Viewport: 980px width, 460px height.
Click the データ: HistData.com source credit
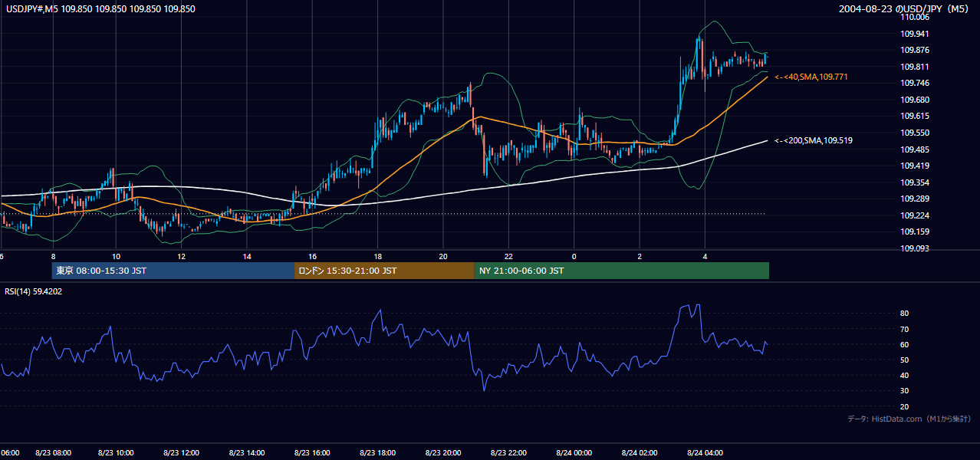909,419
